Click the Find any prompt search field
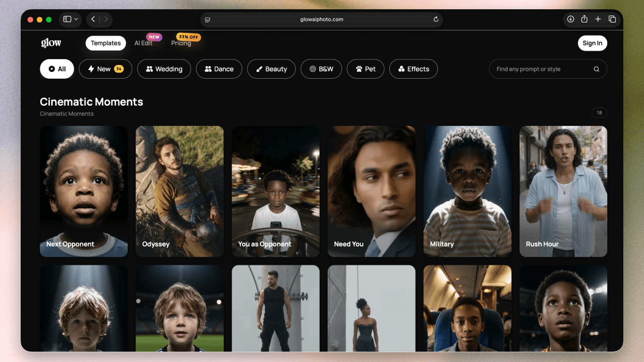644x362 pixels. (548, 69)
